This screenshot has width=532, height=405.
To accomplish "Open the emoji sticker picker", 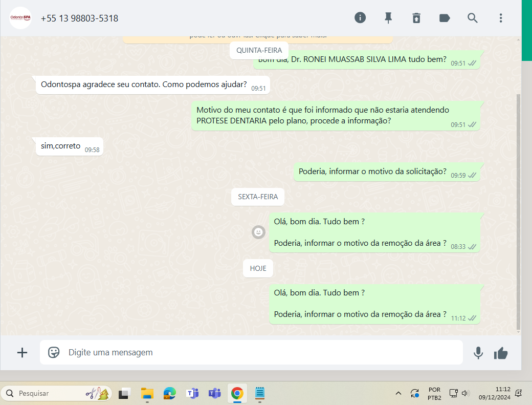I will (54, 352).
